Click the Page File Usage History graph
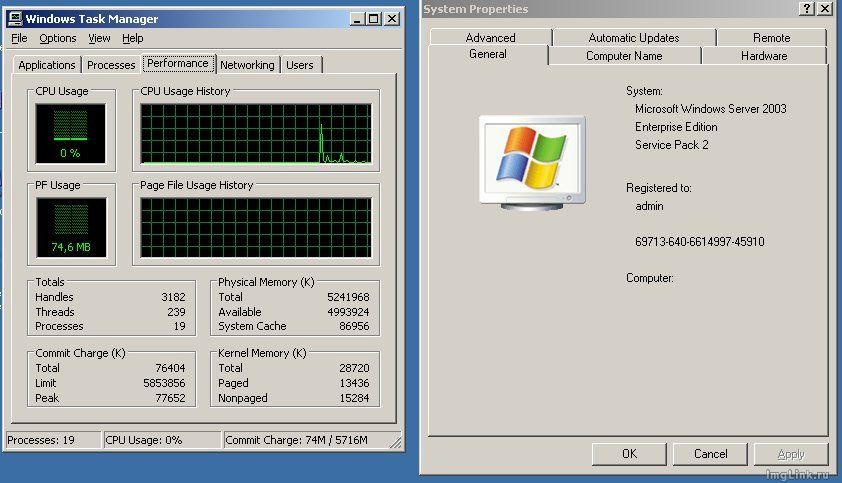 click(x=256, y=227)
